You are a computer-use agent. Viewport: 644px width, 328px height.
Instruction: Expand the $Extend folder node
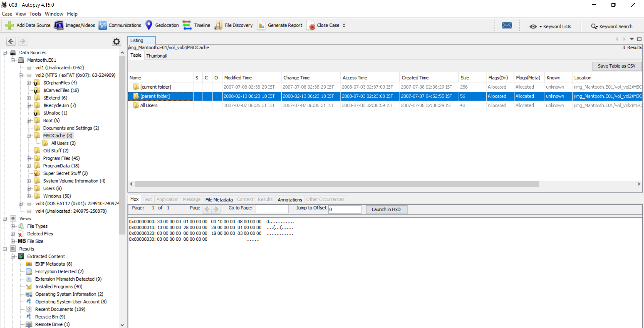29,98
